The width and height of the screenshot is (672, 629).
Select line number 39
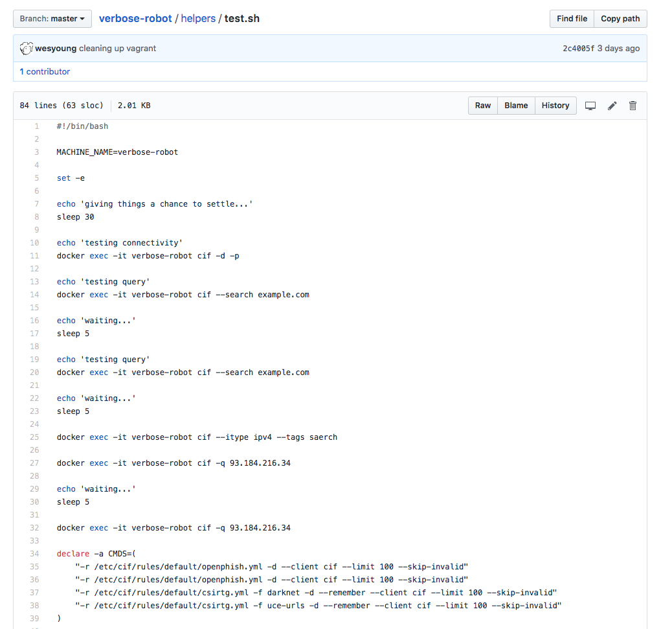tap(34, 618)
